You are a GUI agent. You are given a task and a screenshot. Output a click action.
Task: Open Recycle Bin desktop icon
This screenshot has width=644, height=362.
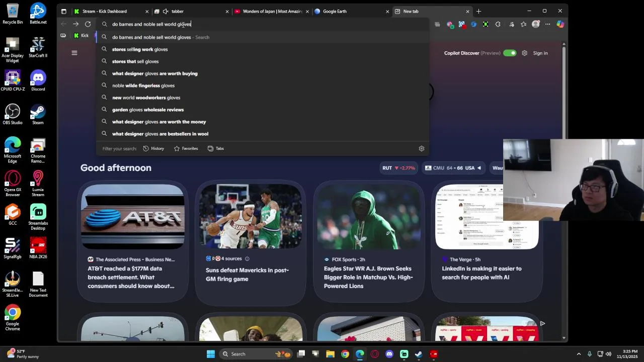[x=13, y=14]
